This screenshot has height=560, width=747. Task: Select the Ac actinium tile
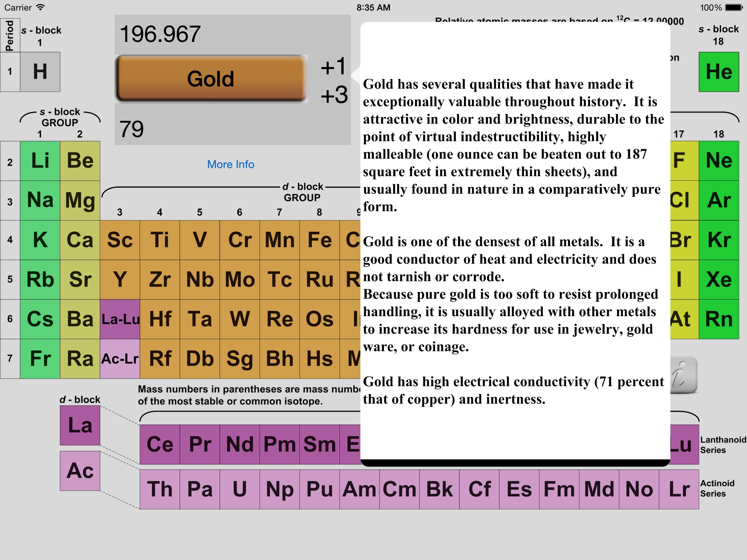[80, 471]
